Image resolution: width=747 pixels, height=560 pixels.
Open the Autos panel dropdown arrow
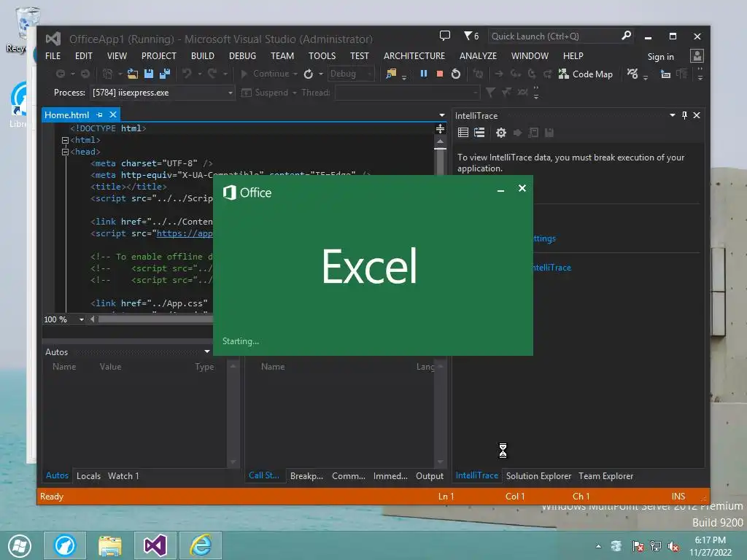point(206,352)
